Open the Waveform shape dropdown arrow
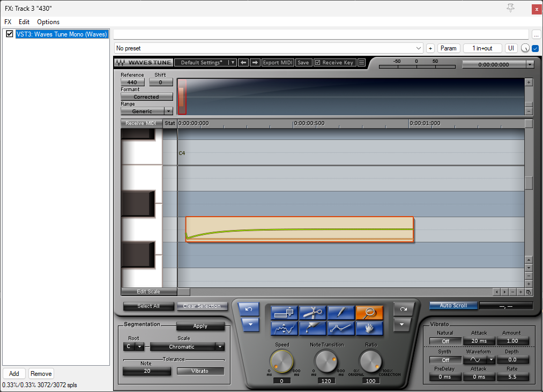The height and width of the screenshot is (392, 543). (x=491, y=360)
